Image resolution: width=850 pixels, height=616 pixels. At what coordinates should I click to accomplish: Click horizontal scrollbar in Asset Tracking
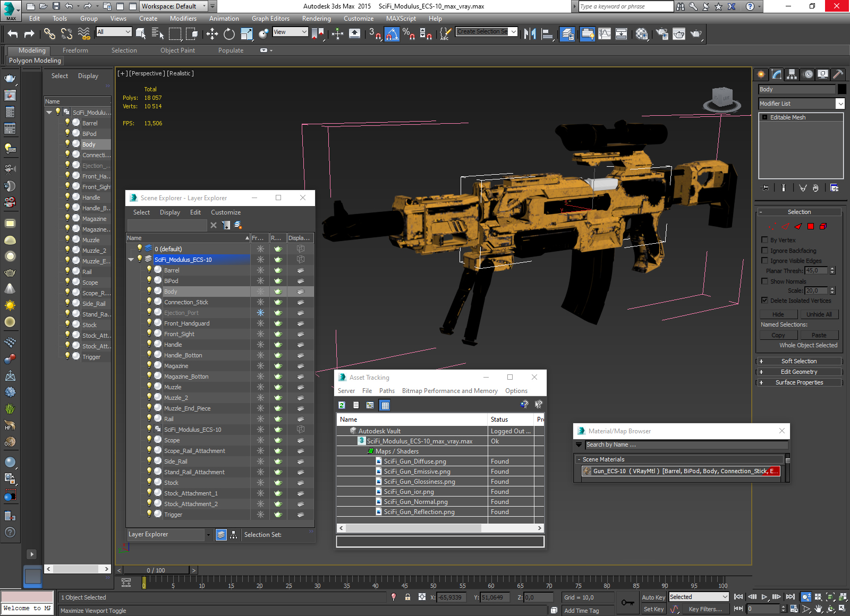coord(413,528)
